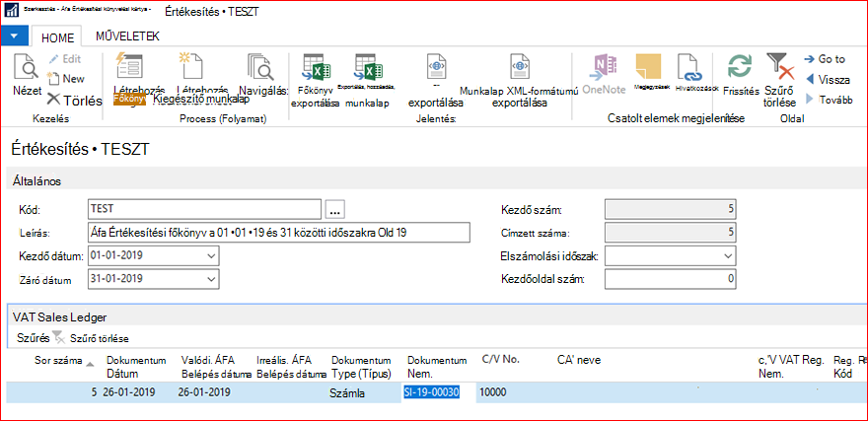This screenshot has height=421, width=868.
Task: Switch to the MŰVELETEK ribbon tab
Action: pos(128,36)
